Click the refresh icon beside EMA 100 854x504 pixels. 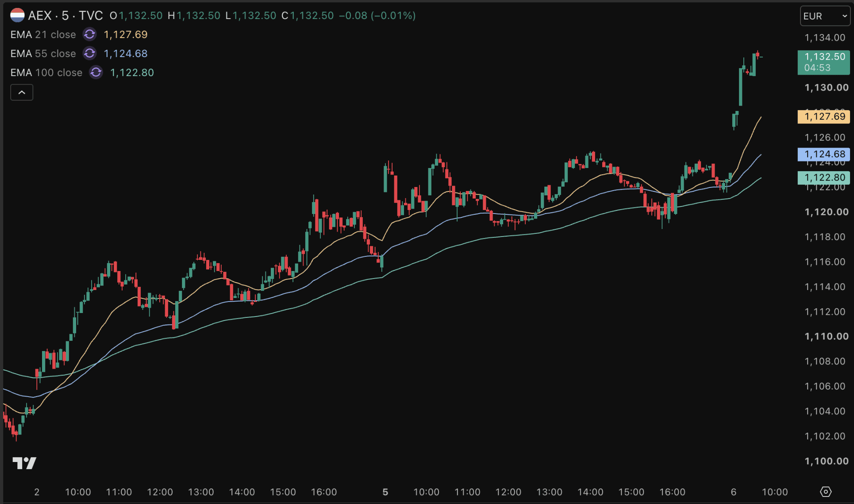[96, 73]
